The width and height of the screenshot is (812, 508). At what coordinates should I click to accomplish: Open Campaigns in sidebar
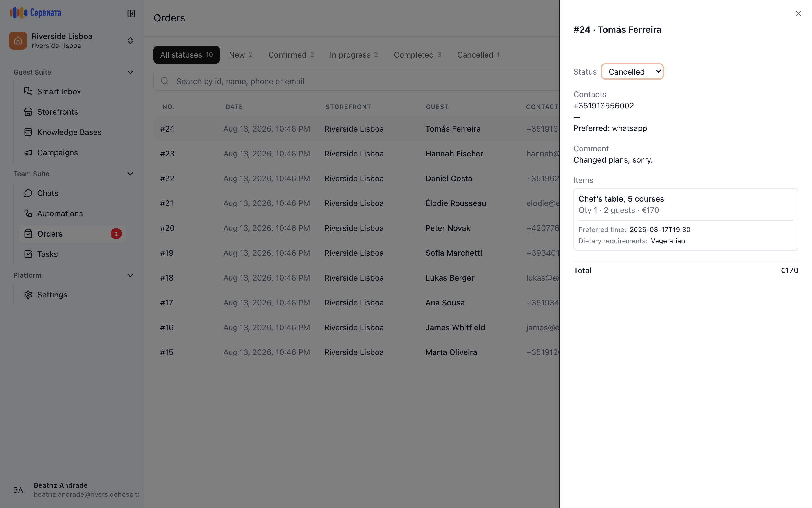pos(73,152)
